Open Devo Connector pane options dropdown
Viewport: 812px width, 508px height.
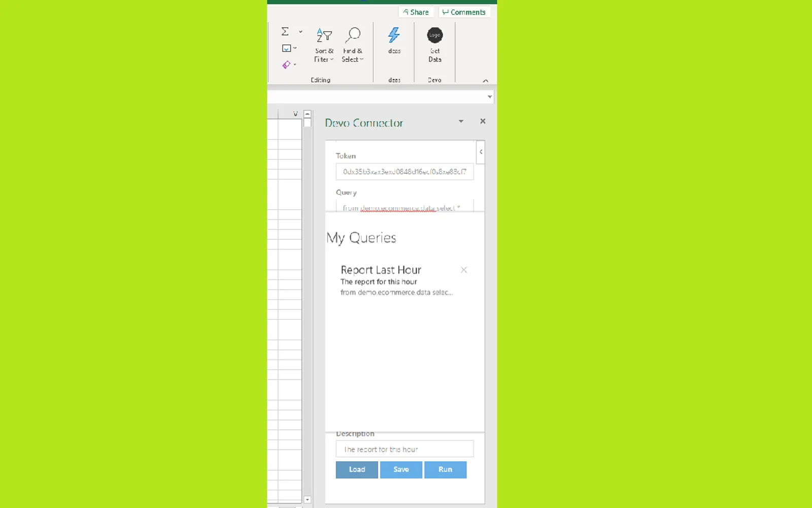(x=461, y=121)
